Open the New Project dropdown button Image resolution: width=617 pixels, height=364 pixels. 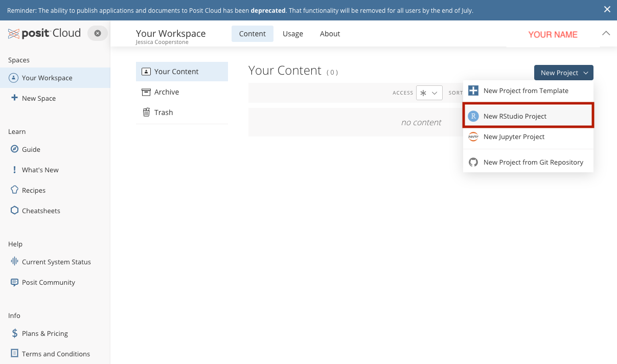(x=563, y=73)
